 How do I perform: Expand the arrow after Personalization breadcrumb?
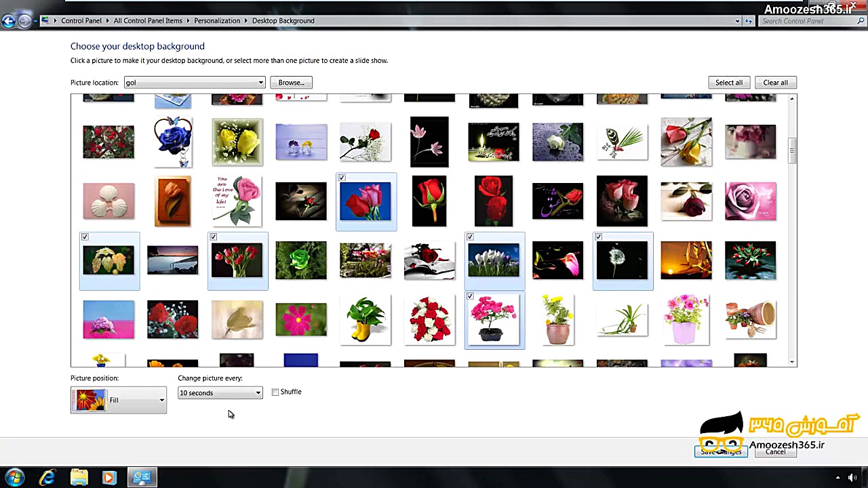(x=246, y=21)
